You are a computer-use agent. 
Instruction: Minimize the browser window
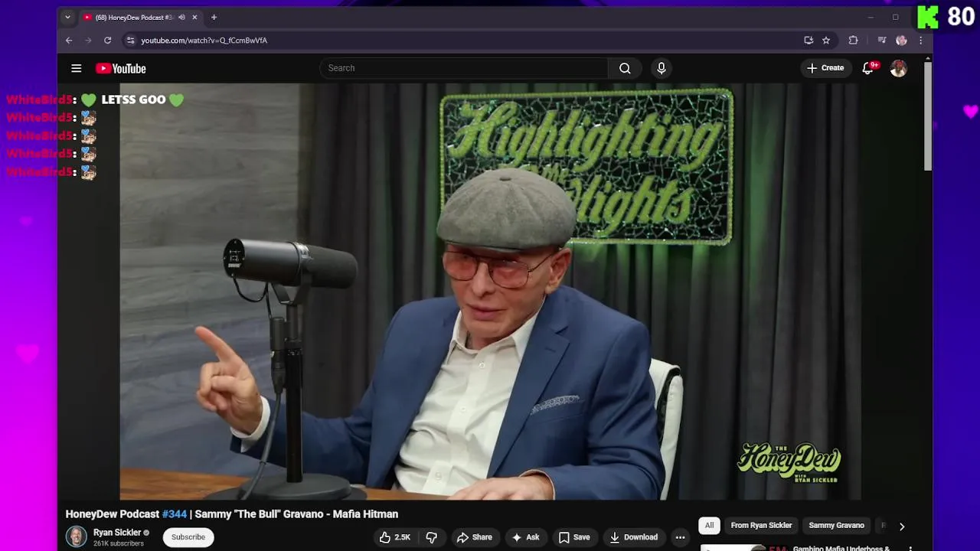(871, 17)
